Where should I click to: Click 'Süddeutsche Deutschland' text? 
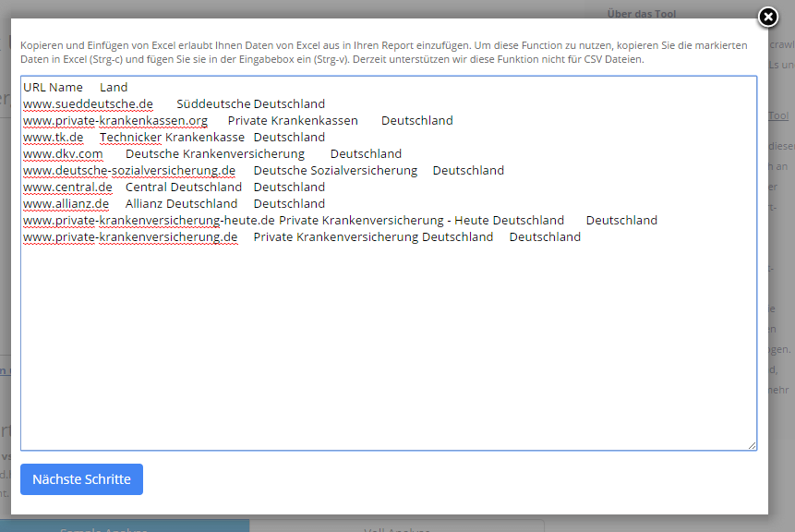pos(250,104)
